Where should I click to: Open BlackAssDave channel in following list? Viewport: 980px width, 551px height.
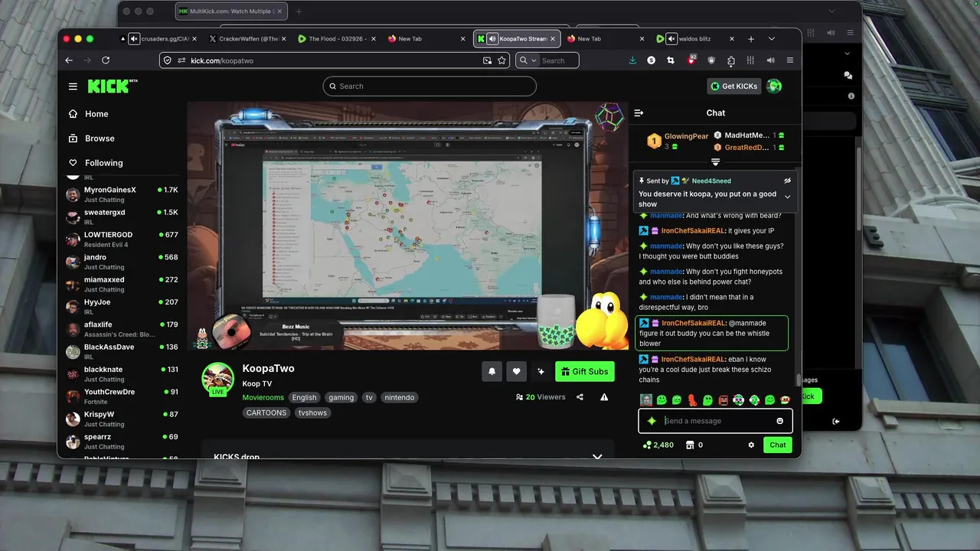coord(122,351)
